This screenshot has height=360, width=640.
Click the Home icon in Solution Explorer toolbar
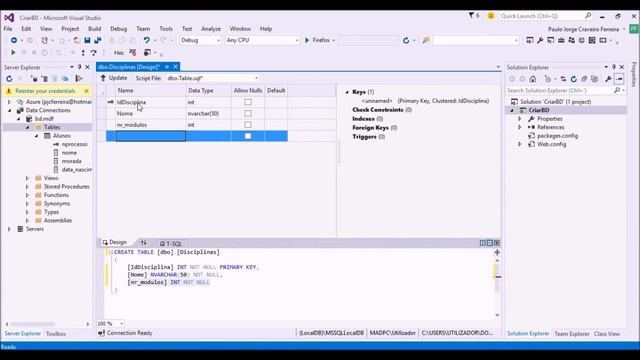click(x=533, y=79)
